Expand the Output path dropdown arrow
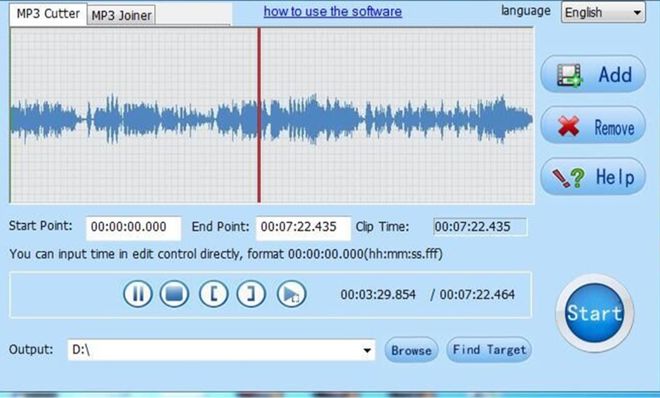 coord(367,350)
